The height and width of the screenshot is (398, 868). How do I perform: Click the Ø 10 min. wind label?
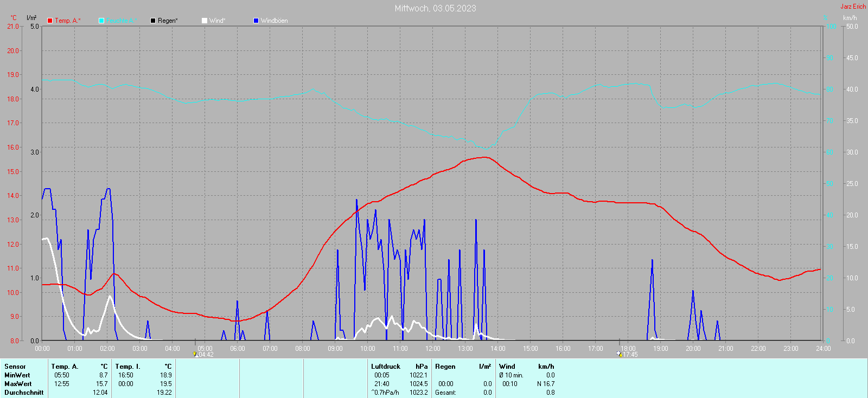(511, 375)
